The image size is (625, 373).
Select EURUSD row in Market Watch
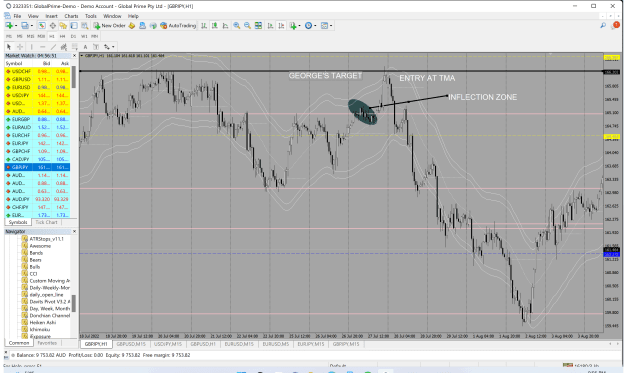37,87
